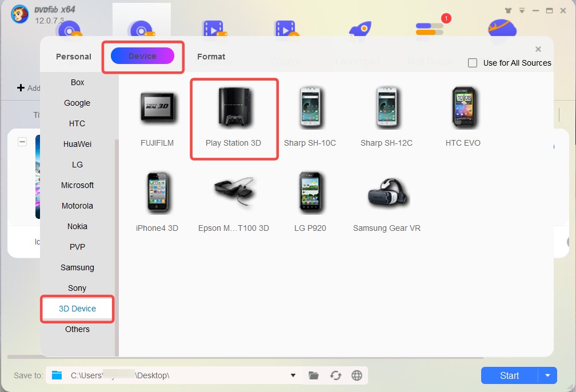Select Sony in the brand list
Screen dimensions: 576x392
click(x=78, y=288)
